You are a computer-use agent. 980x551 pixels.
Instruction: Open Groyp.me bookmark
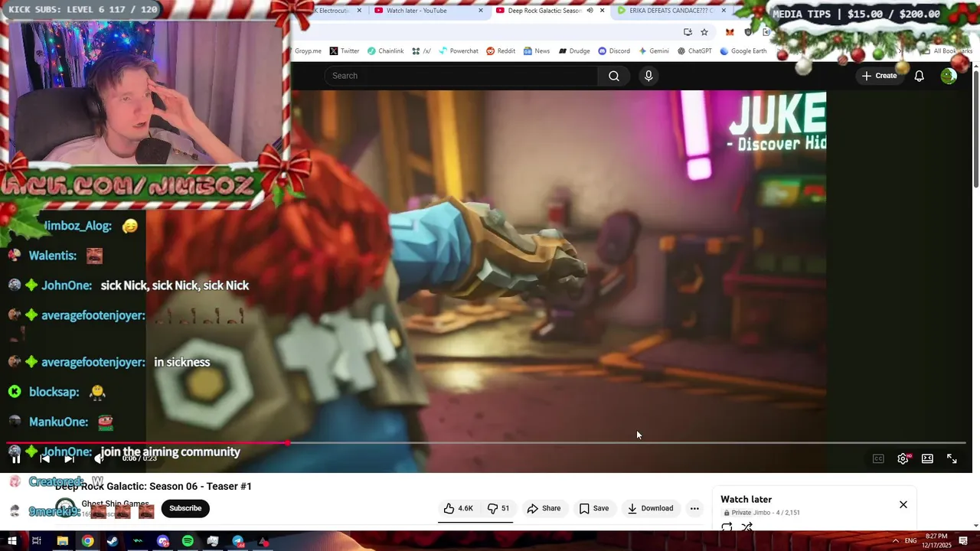(308, 51)
